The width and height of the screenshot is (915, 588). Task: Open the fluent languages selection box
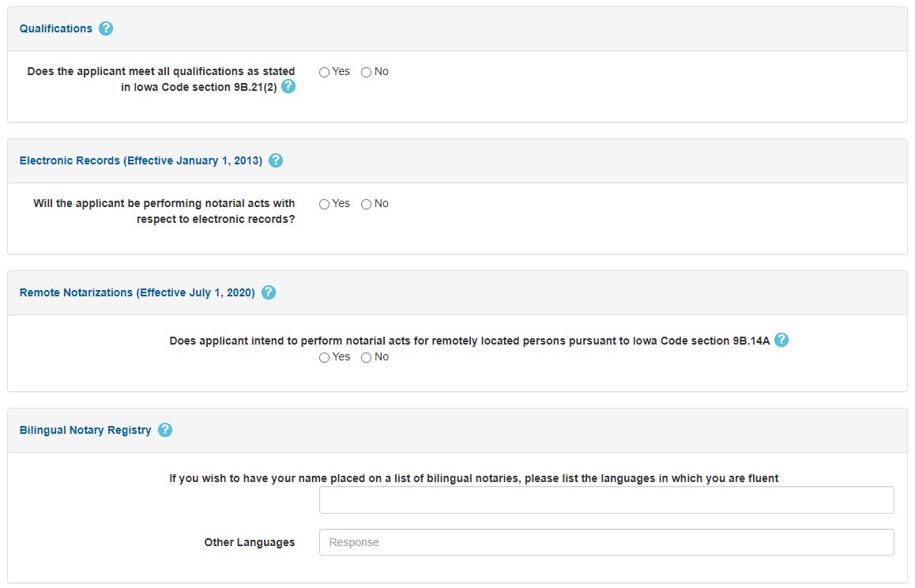(x=606, y=500)
